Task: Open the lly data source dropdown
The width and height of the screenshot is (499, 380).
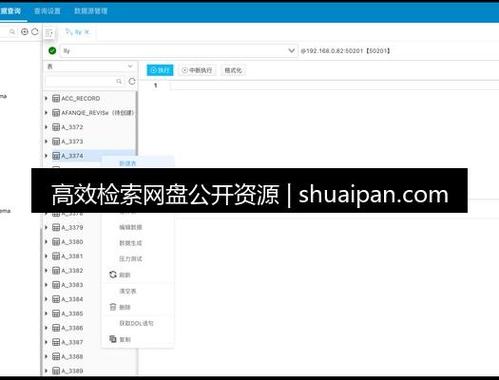Action: tap(179, 51)
